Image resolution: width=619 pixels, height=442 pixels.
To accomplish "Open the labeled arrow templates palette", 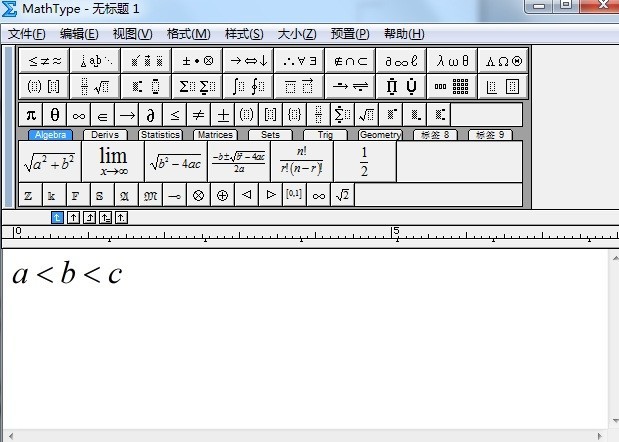I will click(350, 86).
